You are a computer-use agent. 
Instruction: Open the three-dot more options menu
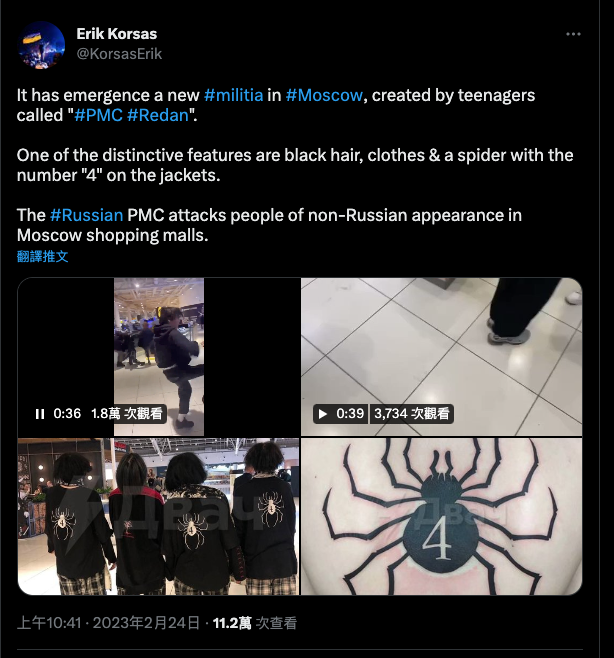point(573,34)
